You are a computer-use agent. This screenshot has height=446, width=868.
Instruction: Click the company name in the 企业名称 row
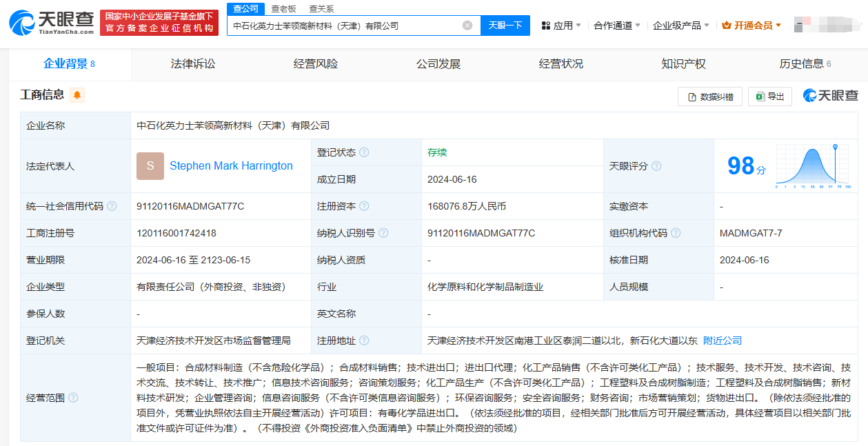[233, 125]
